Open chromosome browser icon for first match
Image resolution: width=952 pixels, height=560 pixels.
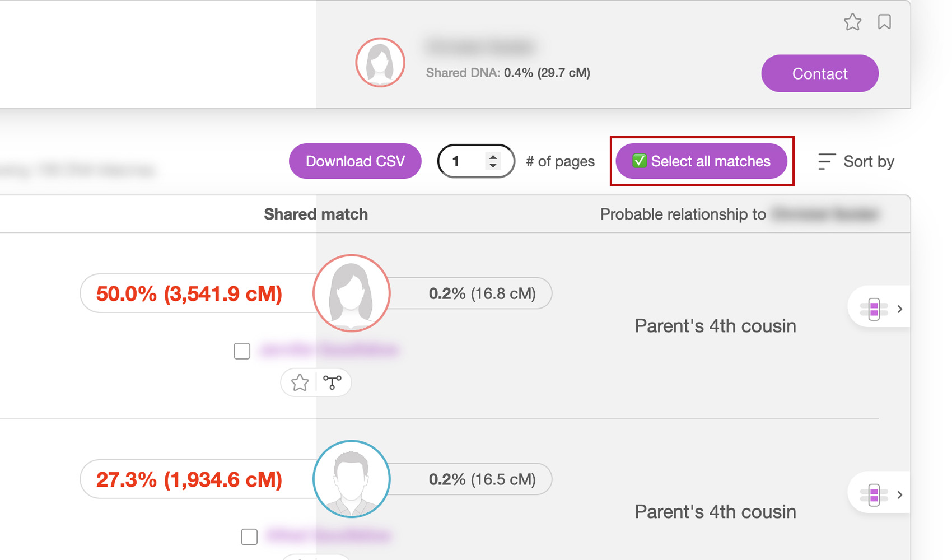[874, 309]
